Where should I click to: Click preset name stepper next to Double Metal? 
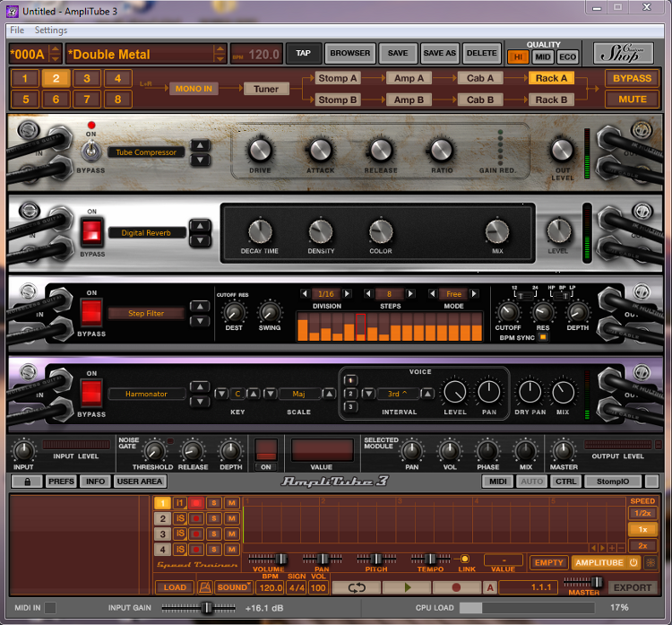[220, 54]
